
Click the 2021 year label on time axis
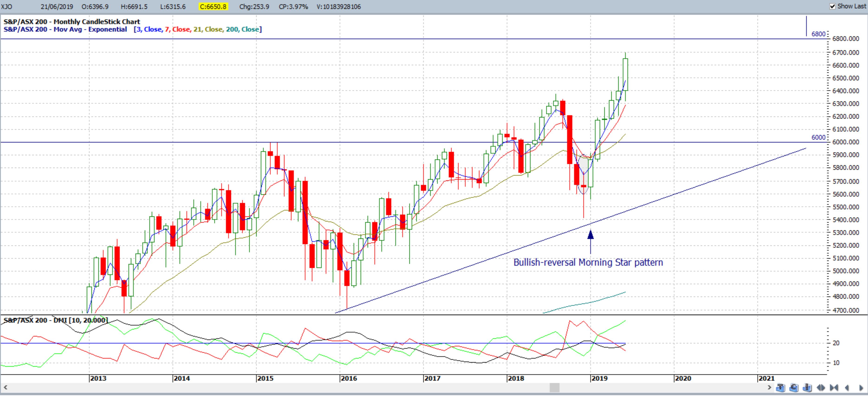(x=767, y=378)
